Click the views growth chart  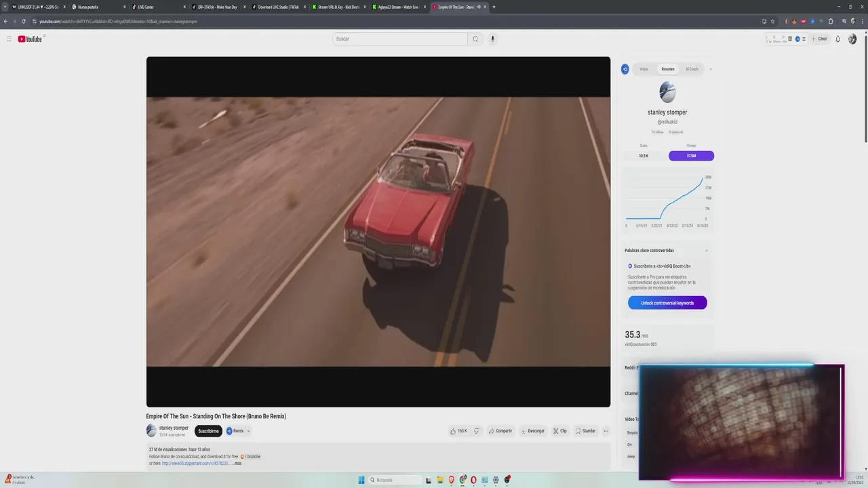[x=667, y=201]
